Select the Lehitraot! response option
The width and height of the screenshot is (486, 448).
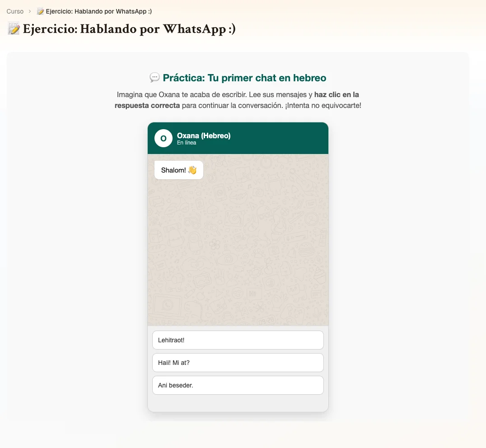238,340
